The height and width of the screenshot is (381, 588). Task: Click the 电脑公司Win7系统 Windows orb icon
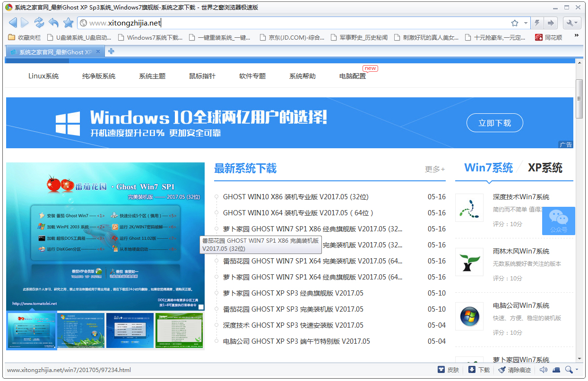click(469, 316)
